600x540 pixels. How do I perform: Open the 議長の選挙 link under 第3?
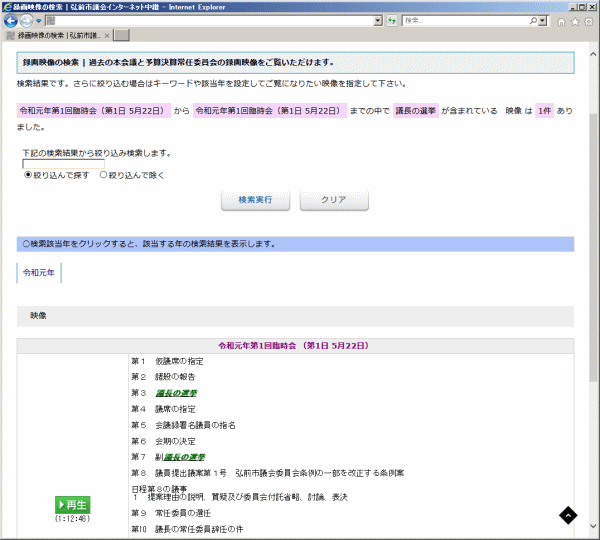click(x=176, y=393)
